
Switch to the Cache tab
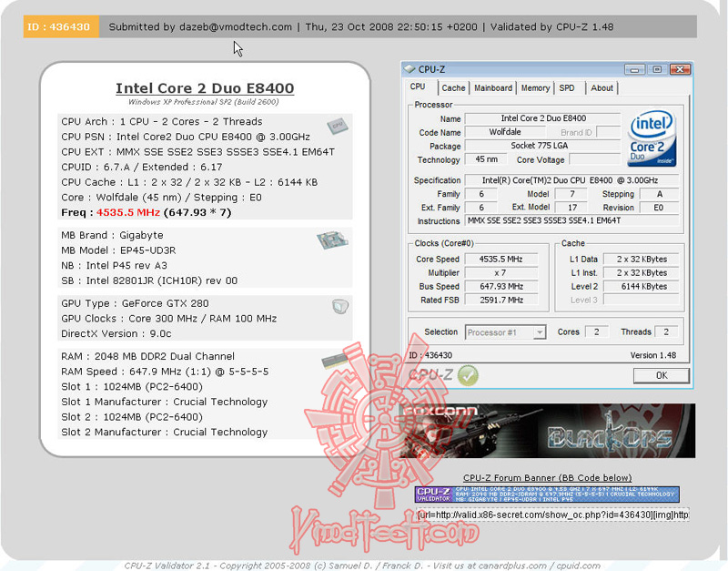coord(452,87)
